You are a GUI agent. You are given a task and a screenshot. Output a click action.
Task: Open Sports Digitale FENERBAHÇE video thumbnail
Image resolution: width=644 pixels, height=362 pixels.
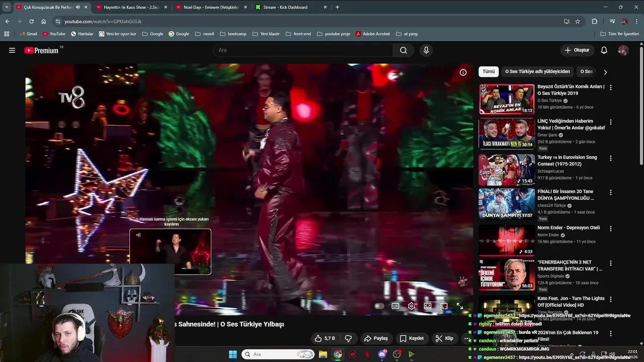[507, 275]
